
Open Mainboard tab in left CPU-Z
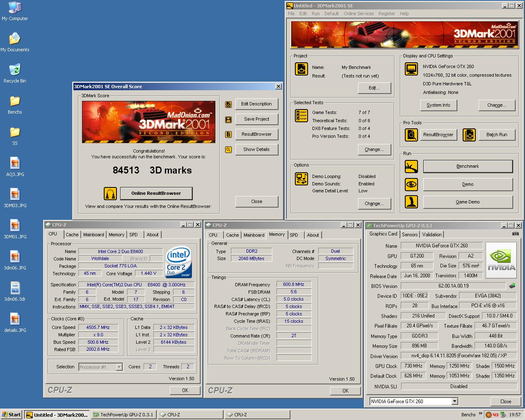(x=94, y=235)
